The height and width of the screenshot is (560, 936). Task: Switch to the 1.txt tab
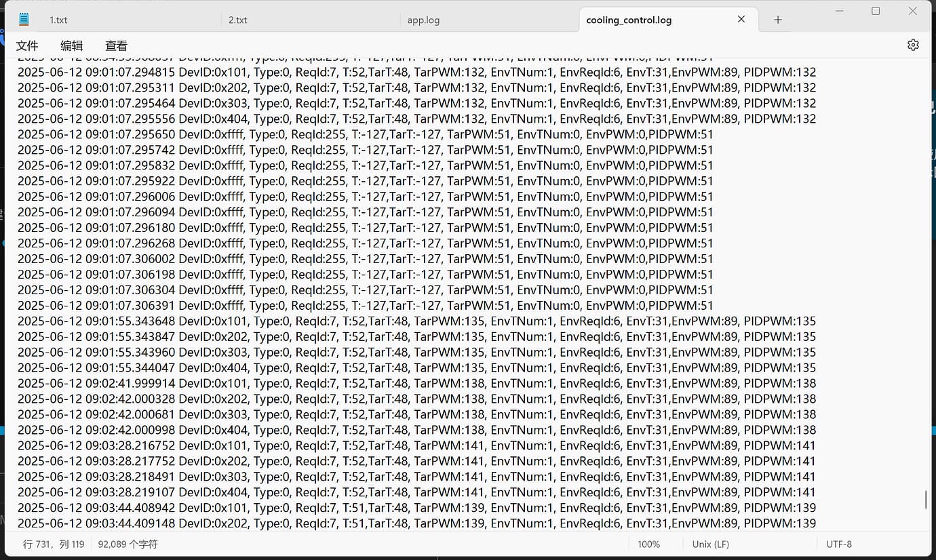(58, 20)
